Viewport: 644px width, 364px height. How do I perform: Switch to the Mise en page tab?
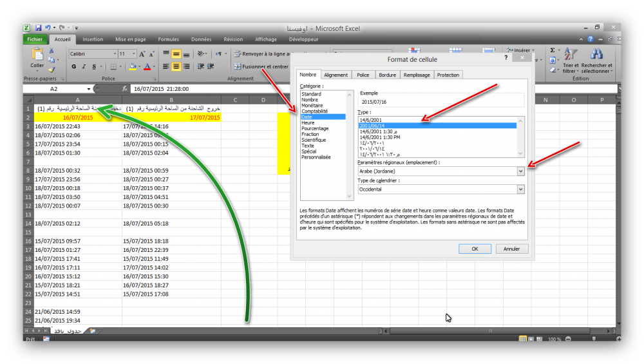coord(131,39)
